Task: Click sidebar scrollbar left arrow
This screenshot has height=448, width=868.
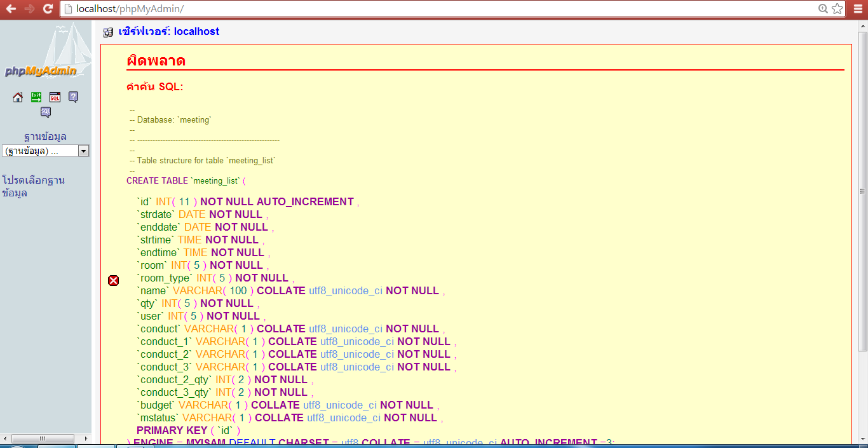Action: 6,438
